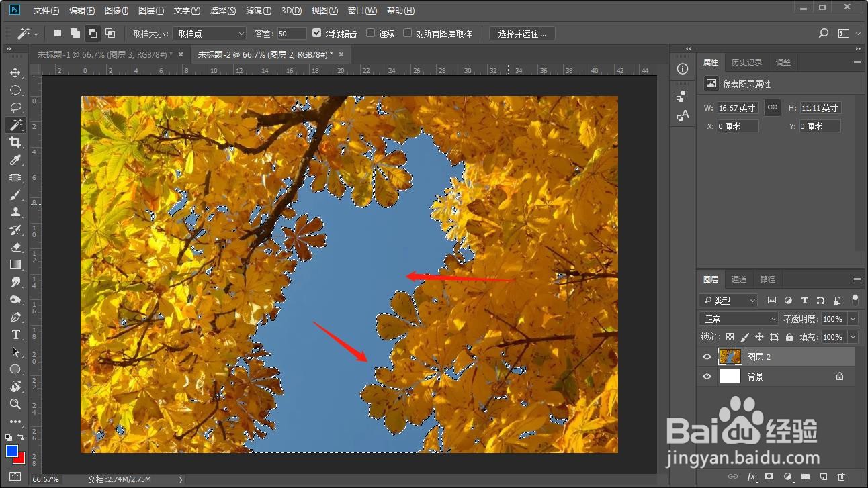Select the Eyedropper tool

(15, 160)
